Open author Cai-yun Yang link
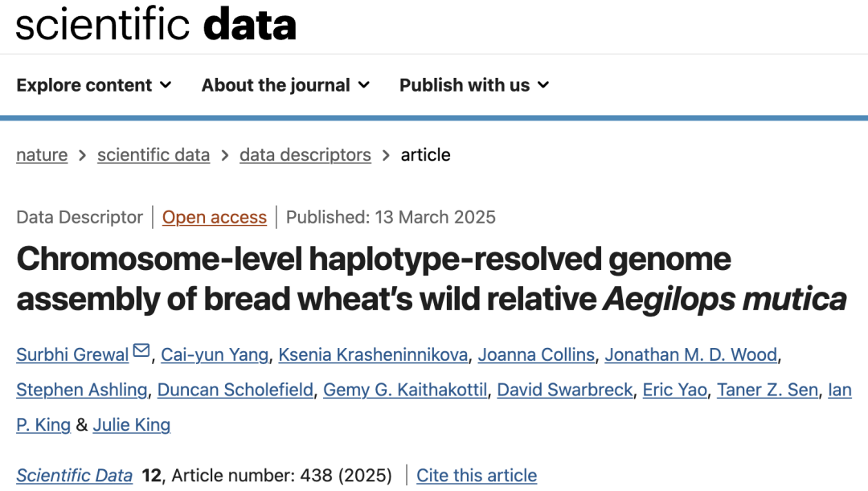This screenshot has height=491, width=868. coord(215,354)
